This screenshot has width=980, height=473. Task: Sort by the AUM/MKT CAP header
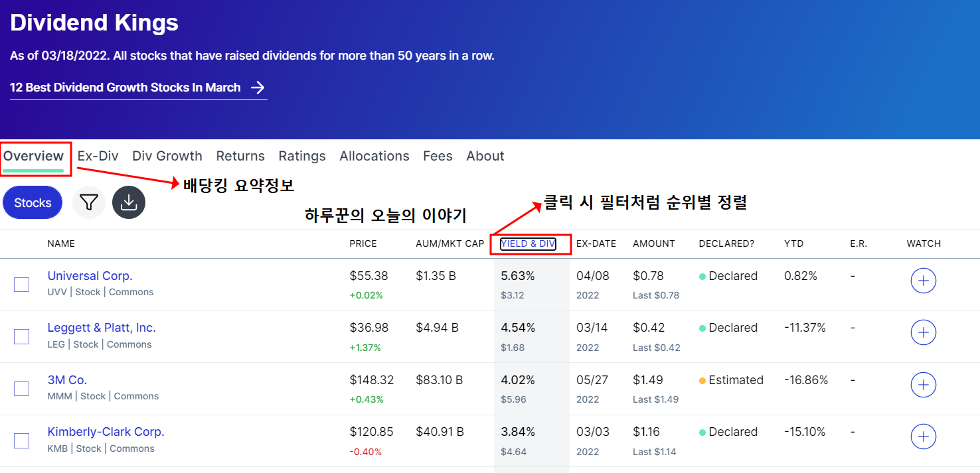pyautogui.click(x=450, y=243)
